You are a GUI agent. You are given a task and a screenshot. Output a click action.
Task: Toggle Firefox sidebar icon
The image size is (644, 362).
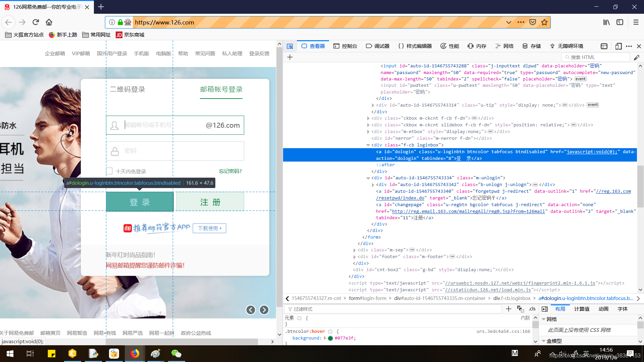tap(620, 22)
